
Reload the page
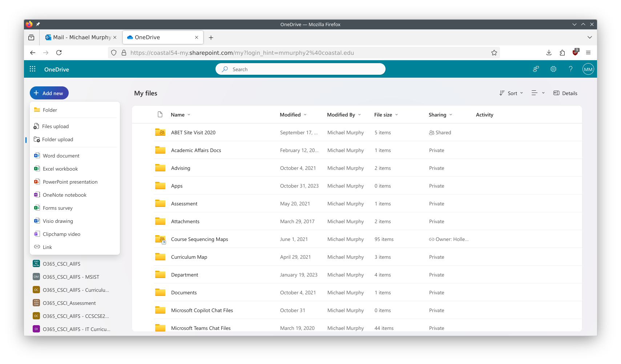click(x=59, y=53)
